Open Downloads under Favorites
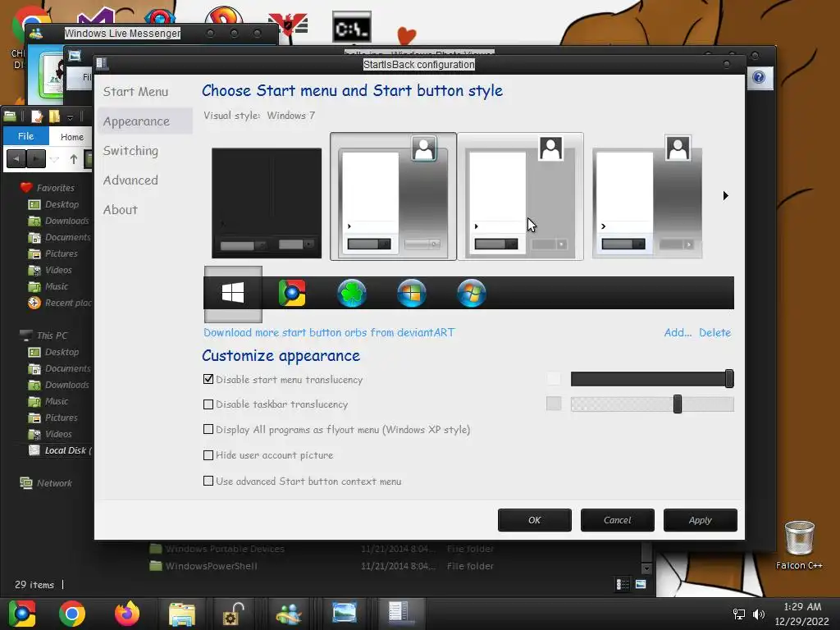Image resolution: width=840 pixels, height=630 pixels. pyautogui.click(x=66, y=221)
